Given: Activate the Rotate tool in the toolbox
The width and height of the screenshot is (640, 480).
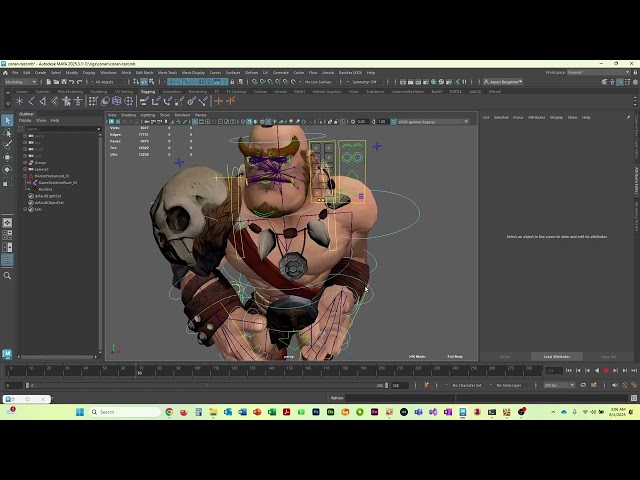Looking at the screenshot, I should [7, 169].
